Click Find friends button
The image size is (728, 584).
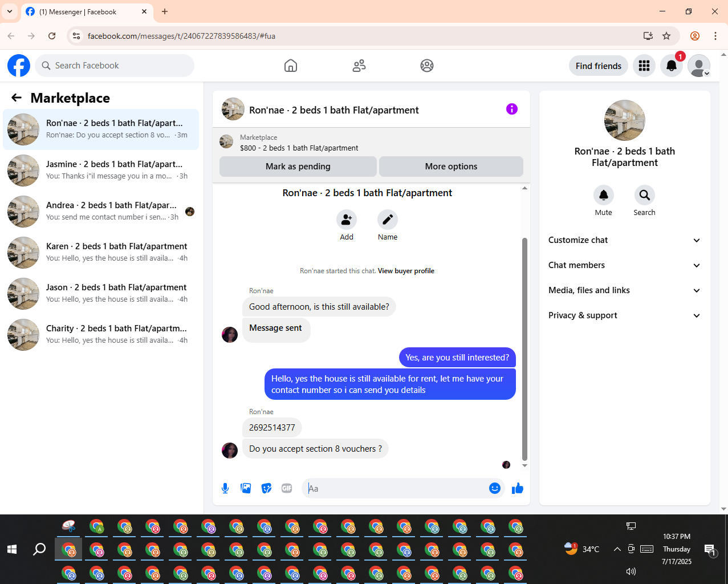click(x=599, y=66)
